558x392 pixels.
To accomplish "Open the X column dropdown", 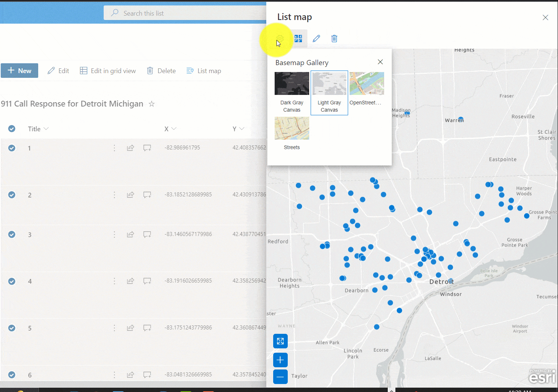I will point(175,128).
